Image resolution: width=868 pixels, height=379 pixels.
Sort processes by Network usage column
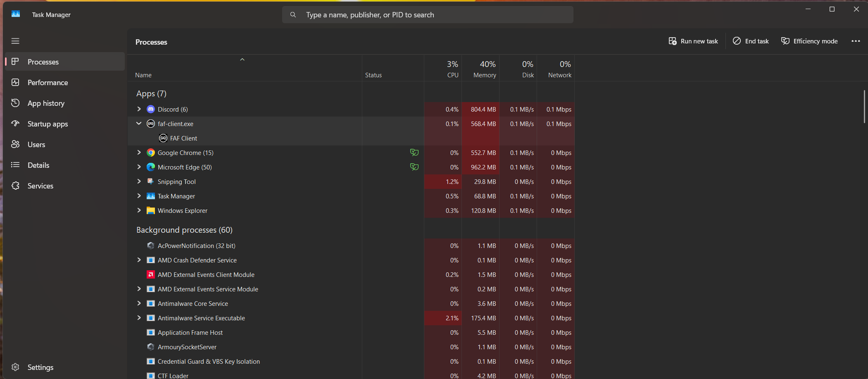pyautogui.click(x=556, y=68)
